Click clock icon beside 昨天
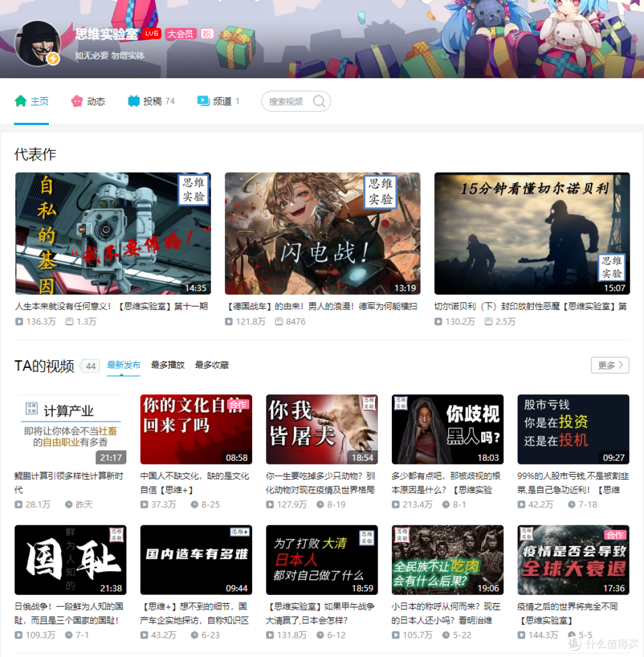 (x=69, y=504)
